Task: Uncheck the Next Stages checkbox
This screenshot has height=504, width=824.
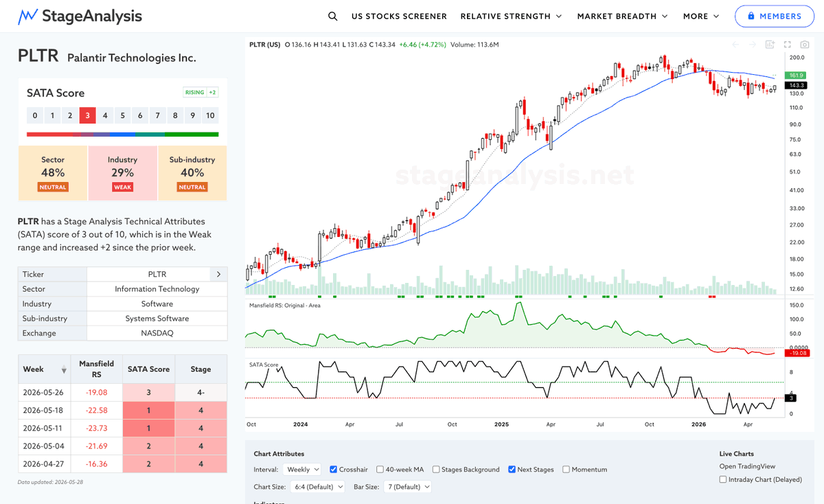Action: tap(512, 470)
